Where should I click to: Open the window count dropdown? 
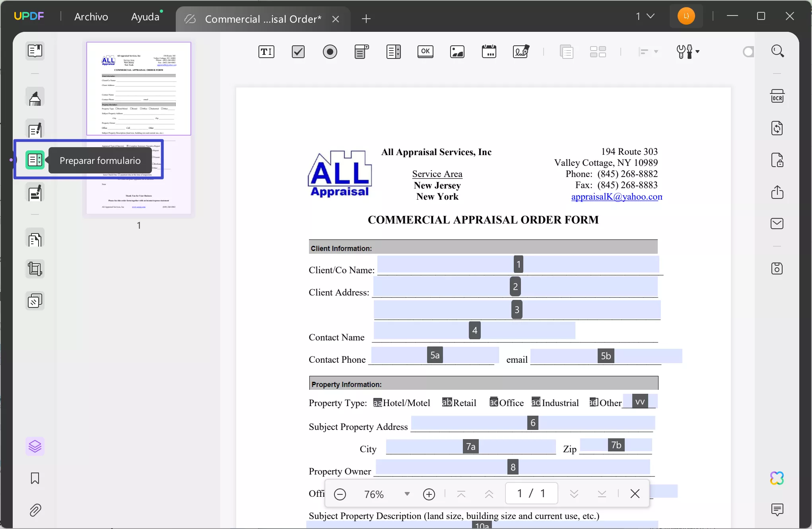[x=645, y=16]
